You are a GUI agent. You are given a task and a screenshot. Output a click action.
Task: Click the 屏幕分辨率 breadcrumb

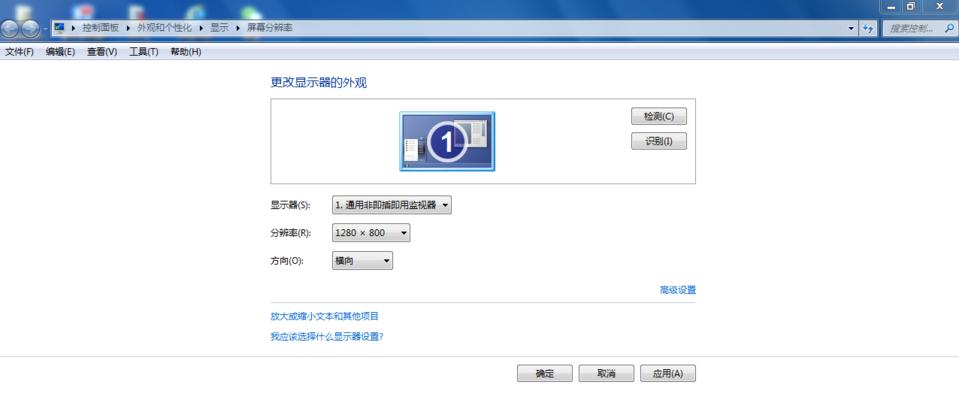click(269, 28)
